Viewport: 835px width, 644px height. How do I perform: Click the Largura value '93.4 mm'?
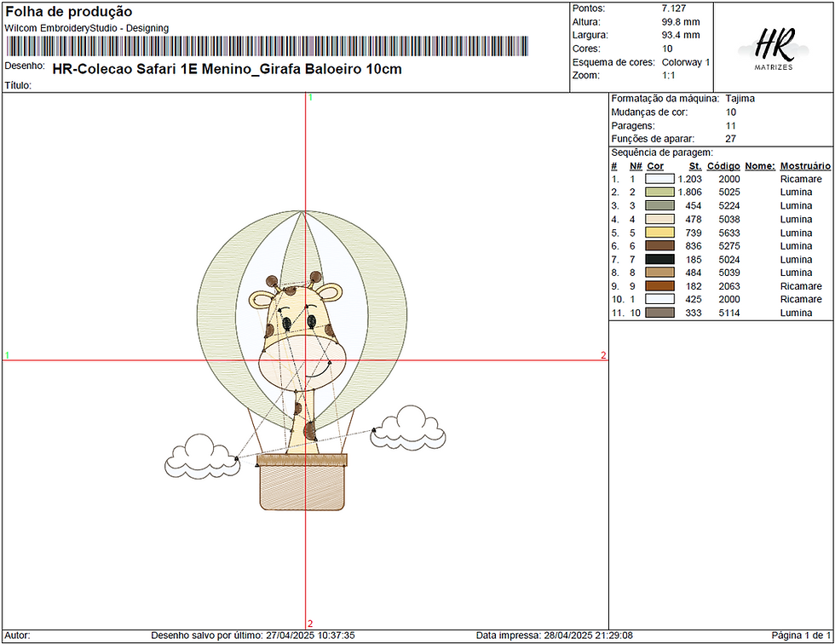point(681,35)
